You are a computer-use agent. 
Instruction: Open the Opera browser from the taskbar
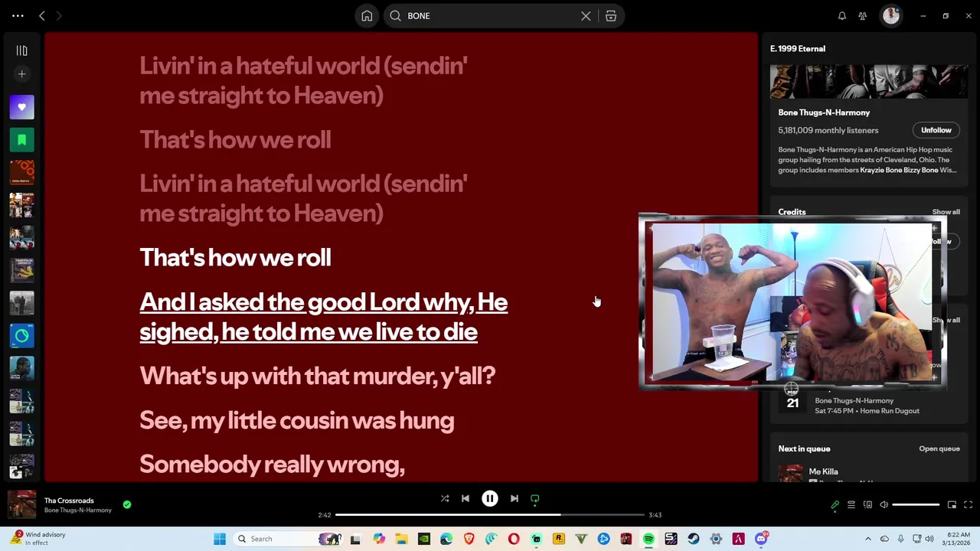coord(514,539)
